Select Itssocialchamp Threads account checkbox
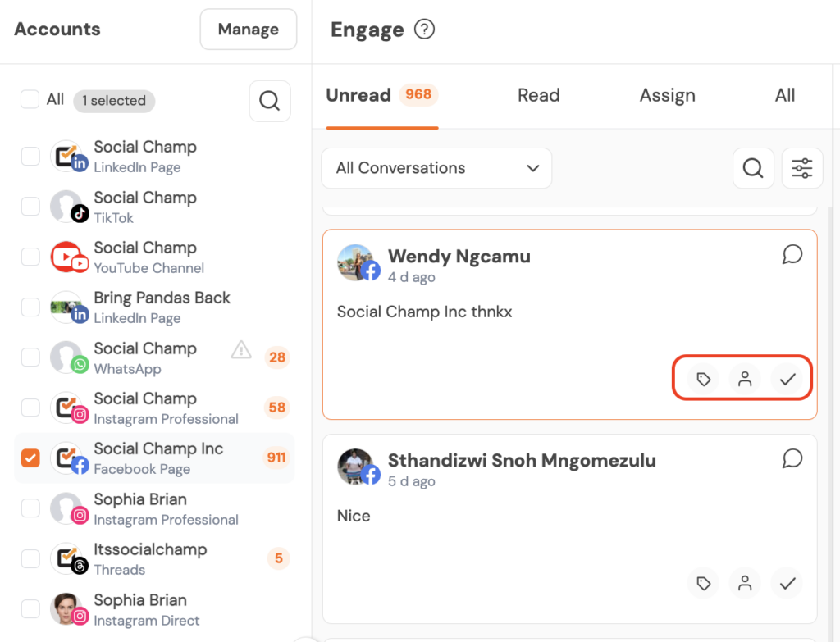The image size is (840, 642). (x=30, y=559)
